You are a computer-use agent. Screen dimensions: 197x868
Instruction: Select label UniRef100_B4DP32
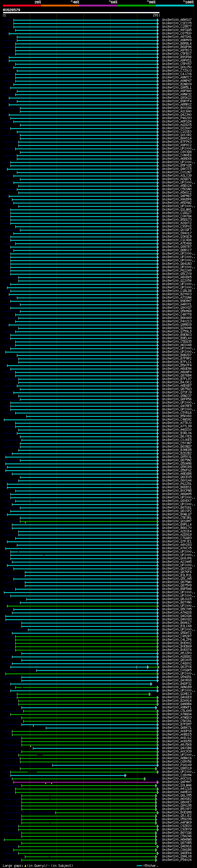[176, 684]
